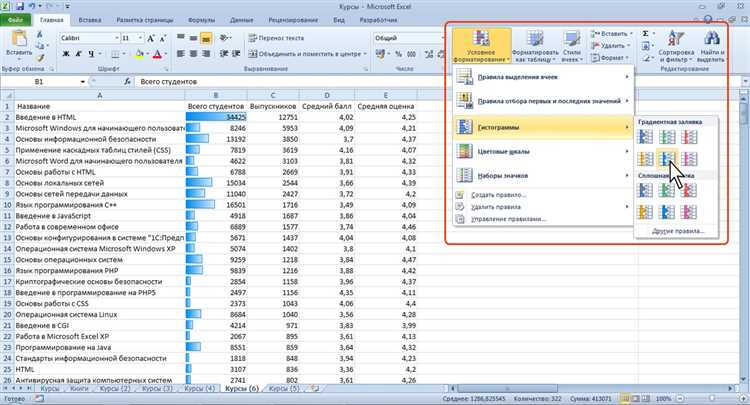Click the Font color A icon
Screen dimensions: 750x405
[157, 54]
